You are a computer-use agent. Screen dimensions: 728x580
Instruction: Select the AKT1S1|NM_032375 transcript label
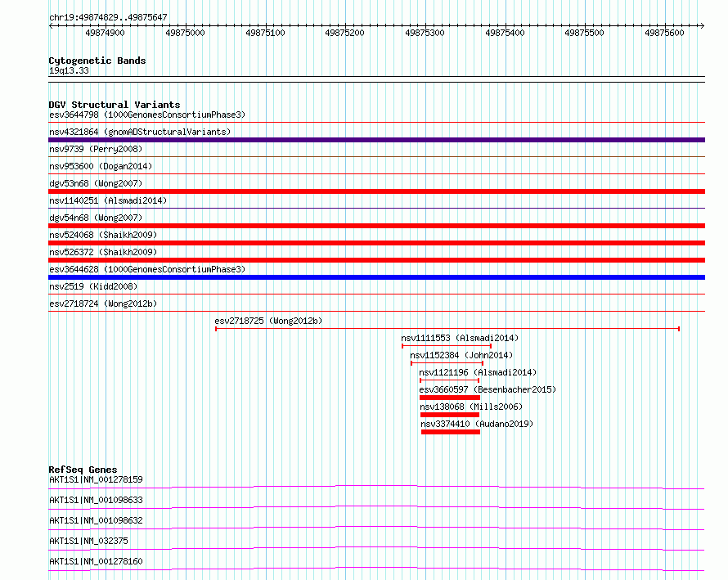click(88, 541)
